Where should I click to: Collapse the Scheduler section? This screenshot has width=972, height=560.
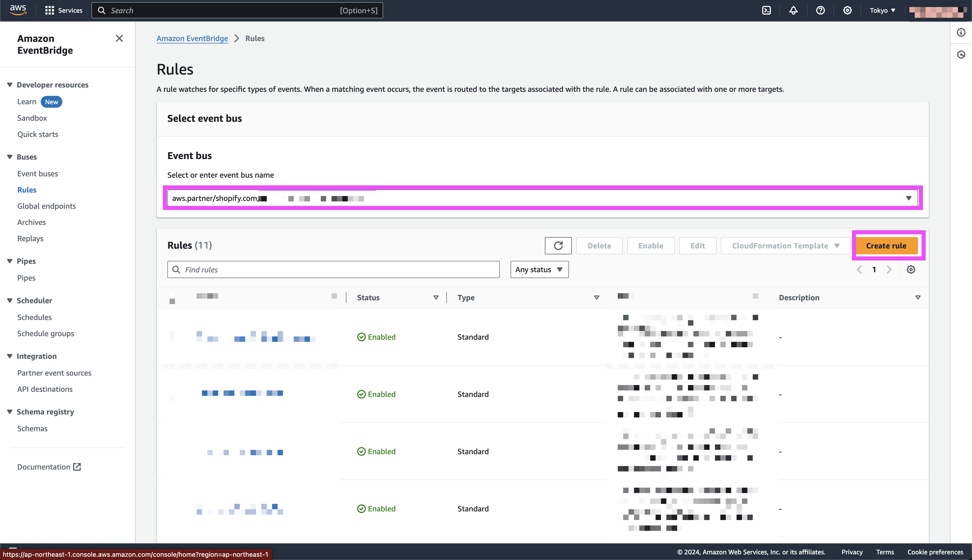tap(10, 300)
